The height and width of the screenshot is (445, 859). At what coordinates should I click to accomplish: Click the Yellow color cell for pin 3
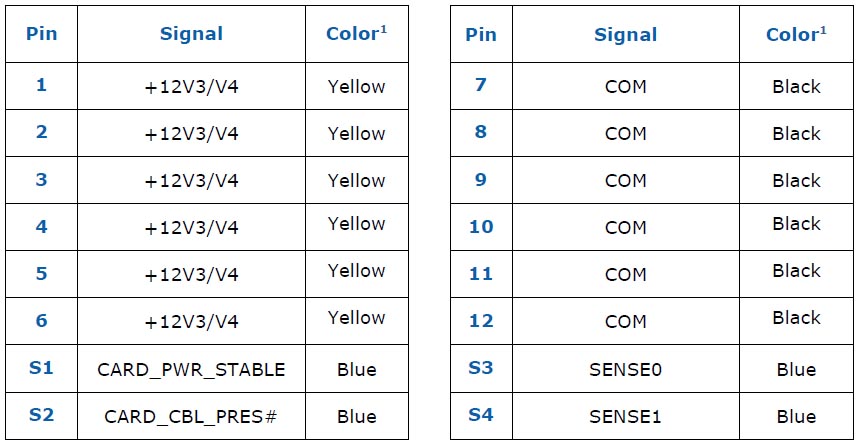click(356, 180)
